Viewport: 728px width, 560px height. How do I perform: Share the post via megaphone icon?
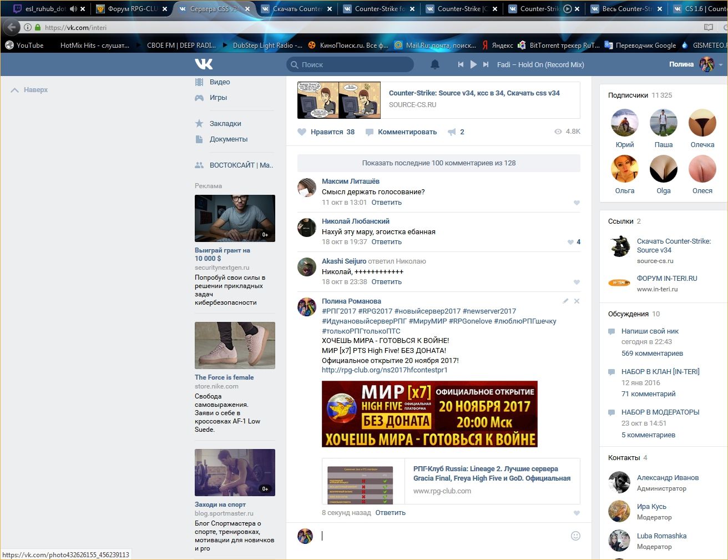(x=452, y=132)
